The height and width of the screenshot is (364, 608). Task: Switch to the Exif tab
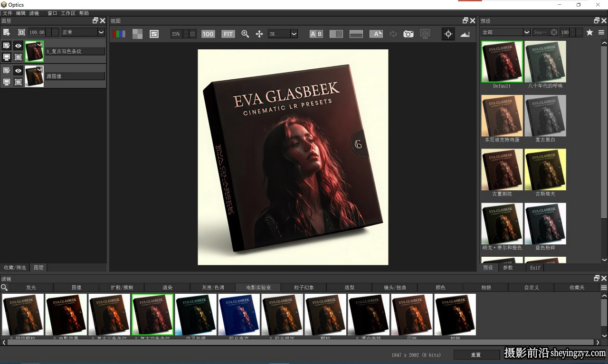click(x=535, y=268)
